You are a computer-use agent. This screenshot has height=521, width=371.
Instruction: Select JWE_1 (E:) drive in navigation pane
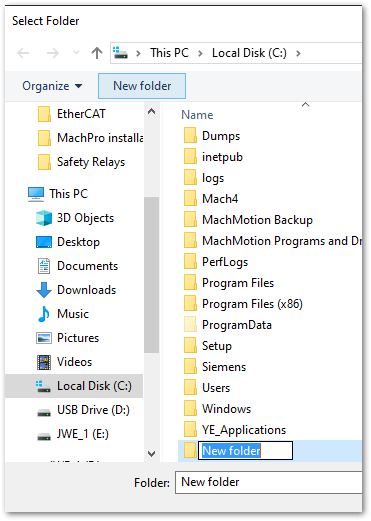click(x=73, y=434)
